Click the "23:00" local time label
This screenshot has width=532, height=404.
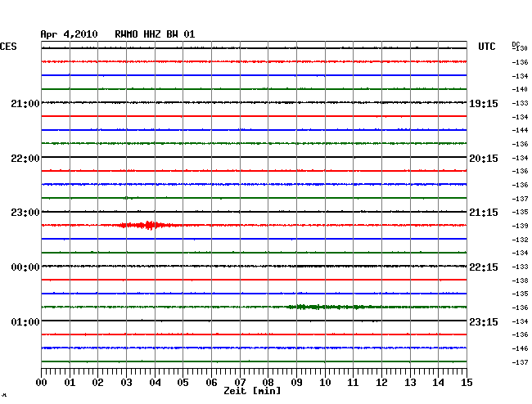pos(25,213)
